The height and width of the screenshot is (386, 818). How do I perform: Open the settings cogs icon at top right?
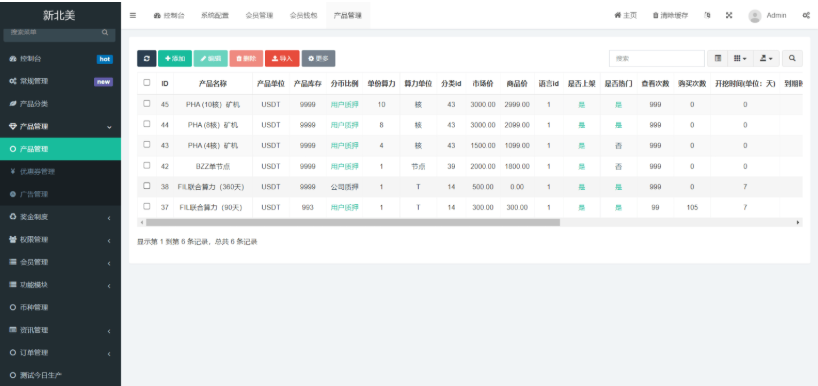(x=806, y=16)
